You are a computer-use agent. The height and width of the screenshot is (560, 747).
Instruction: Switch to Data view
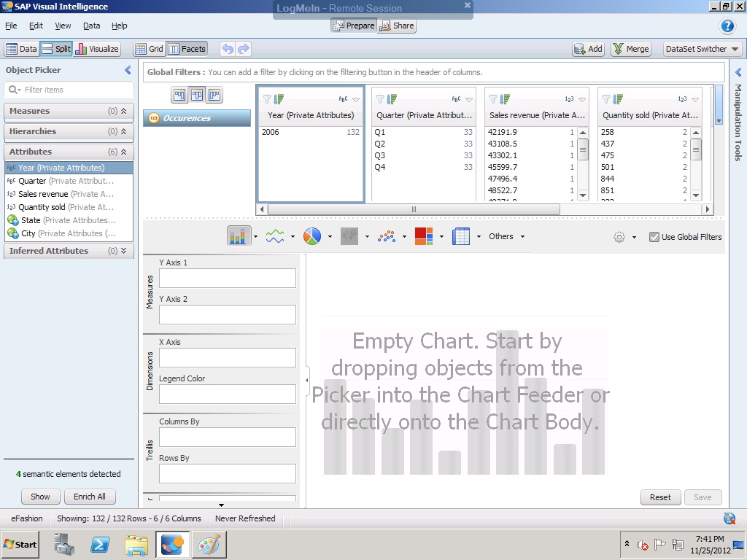tap(21, 49)
